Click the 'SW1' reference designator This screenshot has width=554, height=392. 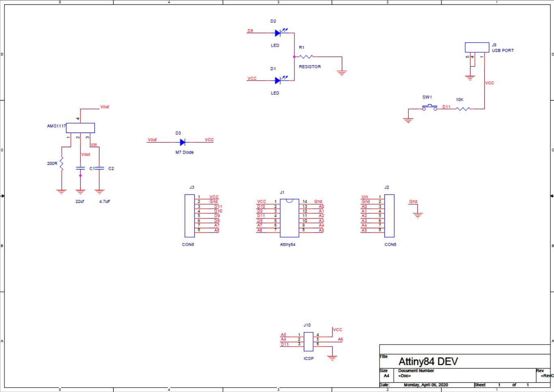(x=427, y=97)
